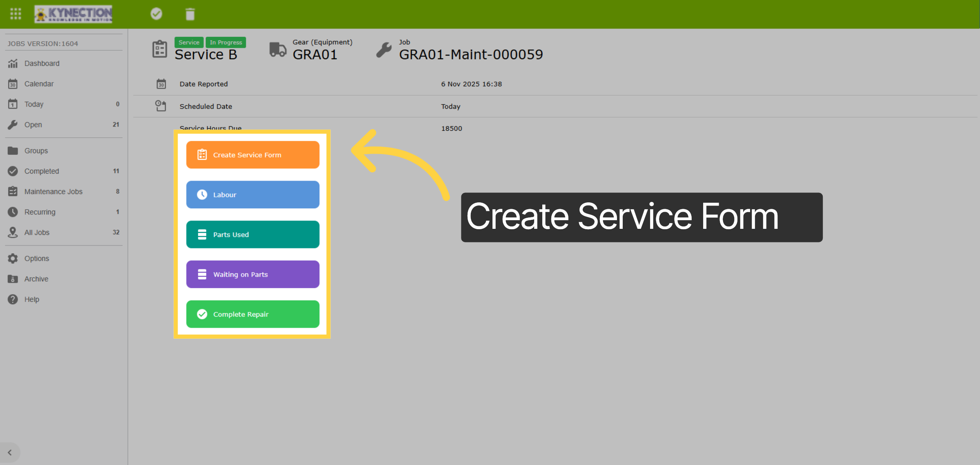This screenshot has width=980, height=465.
Task: Click the Today calendar icon in sidebar
Action: (13, 104)
